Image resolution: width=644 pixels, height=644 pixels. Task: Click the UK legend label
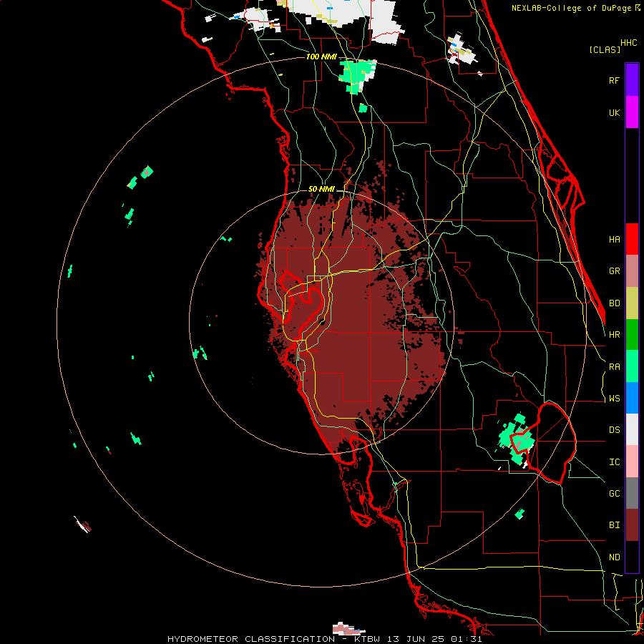(x=614, y=112)
